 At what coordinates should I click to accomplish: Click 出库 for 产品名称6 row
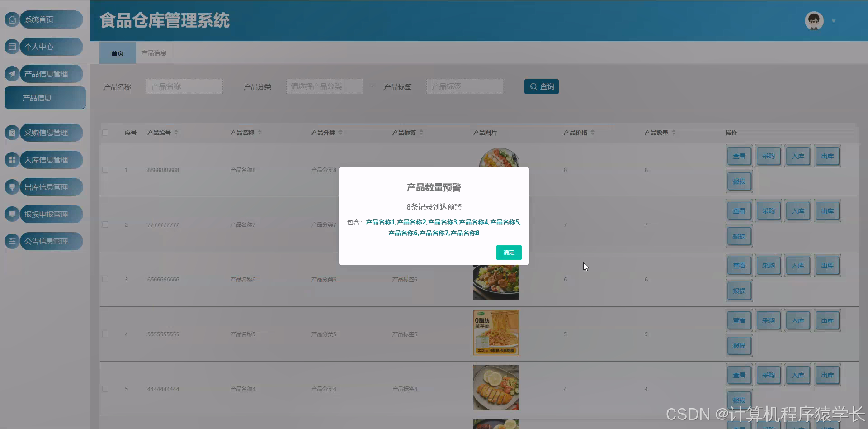click(827, 266)
